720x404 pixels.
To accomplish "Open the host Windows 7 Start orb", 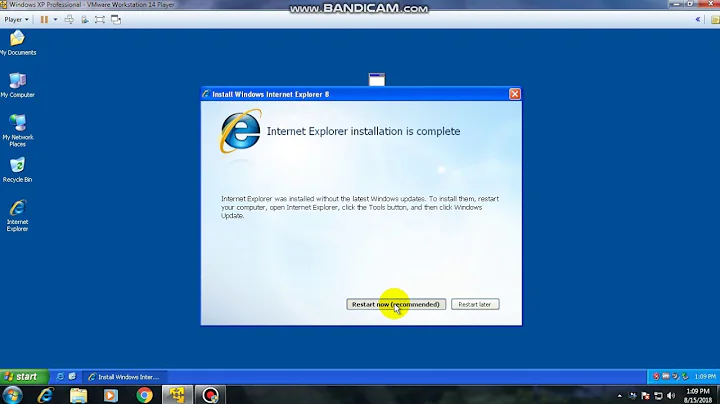I will coord(12,395).
